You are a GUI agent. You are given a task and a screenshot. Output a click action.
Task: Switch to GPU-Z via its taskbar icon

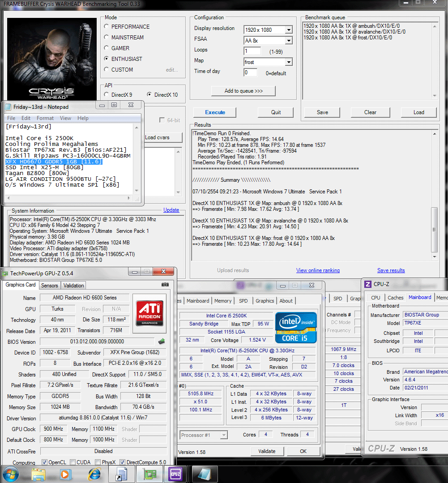pos(149,474)
